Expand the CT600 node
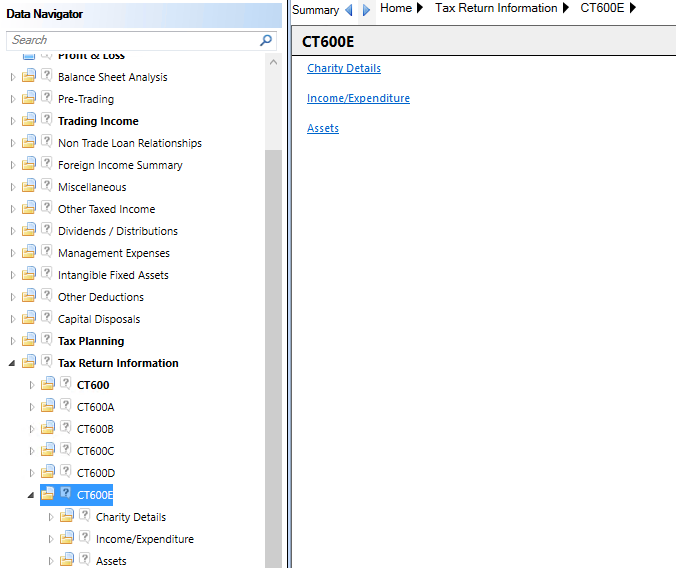The width and height of the screenshot is (676, 568). 32,385
